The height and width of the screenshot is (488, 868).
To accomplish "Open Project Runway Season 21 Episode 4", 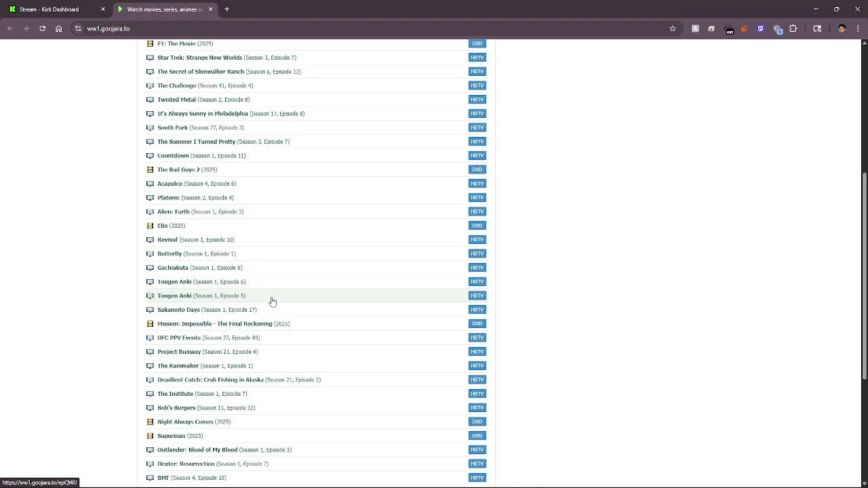I will pos(208,352).
